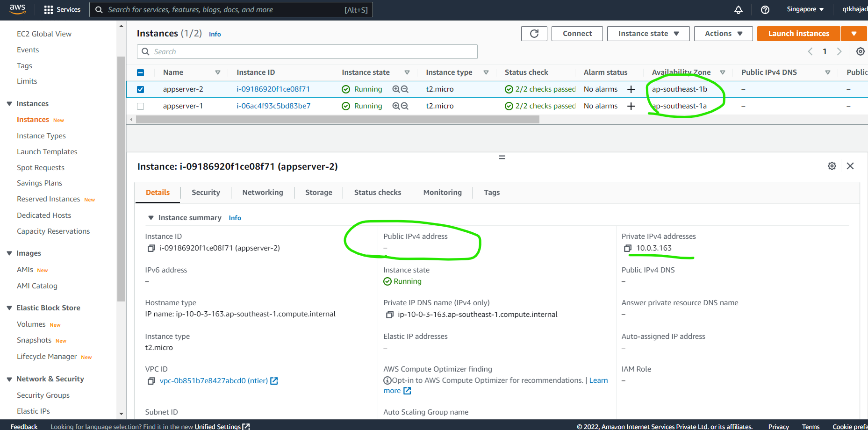Open the Services grid menu
Image resolution: width=868 pixels, height=430 pixels.
tap(62, 9)
